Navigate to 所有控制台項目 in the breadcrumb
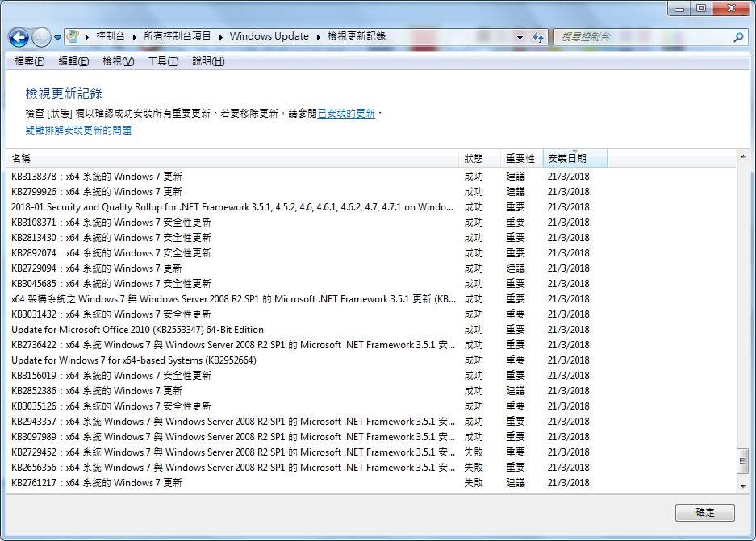This screenshot has width=756, height=541. 177,36
